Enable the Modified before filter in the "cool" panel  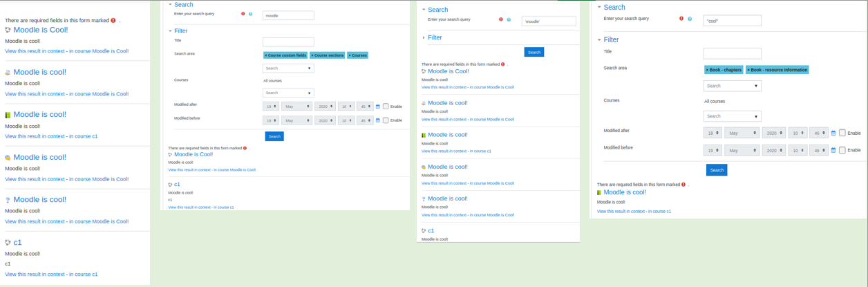[842, 150]
